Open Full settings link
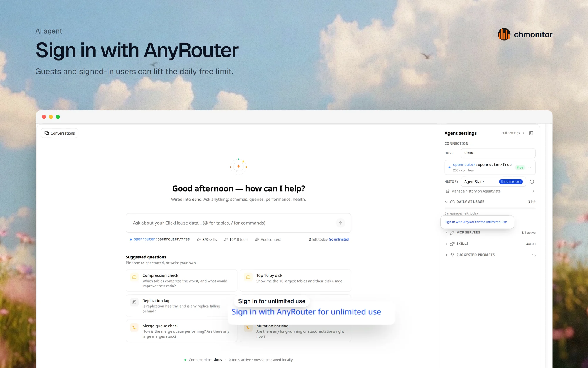Viewport: 588px width, 368px height. click(x=512, y=133)
